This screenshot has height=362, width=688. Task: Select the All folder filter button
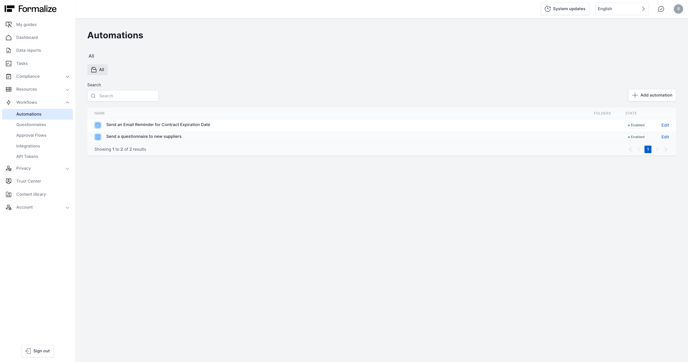[x=97, y=70]
